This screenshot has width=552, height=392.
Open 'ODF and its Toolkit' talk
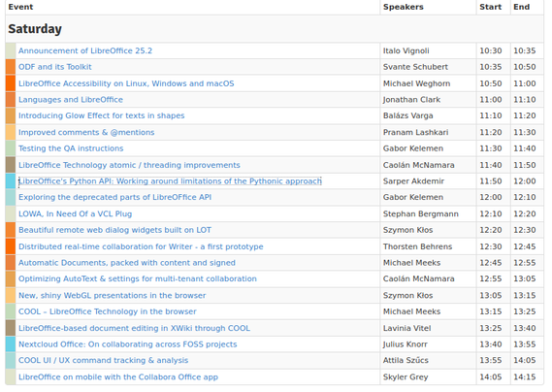pyautogui.click(x=55, y=67)
